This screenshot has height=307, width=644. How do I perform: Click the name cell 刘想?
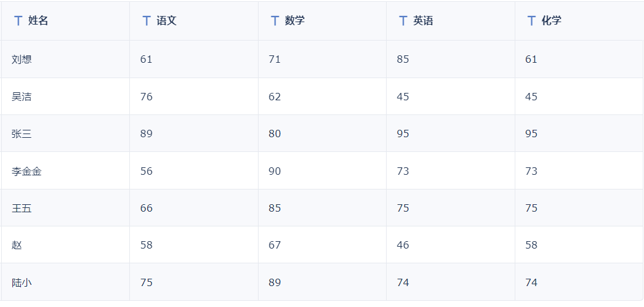(65, 59)
